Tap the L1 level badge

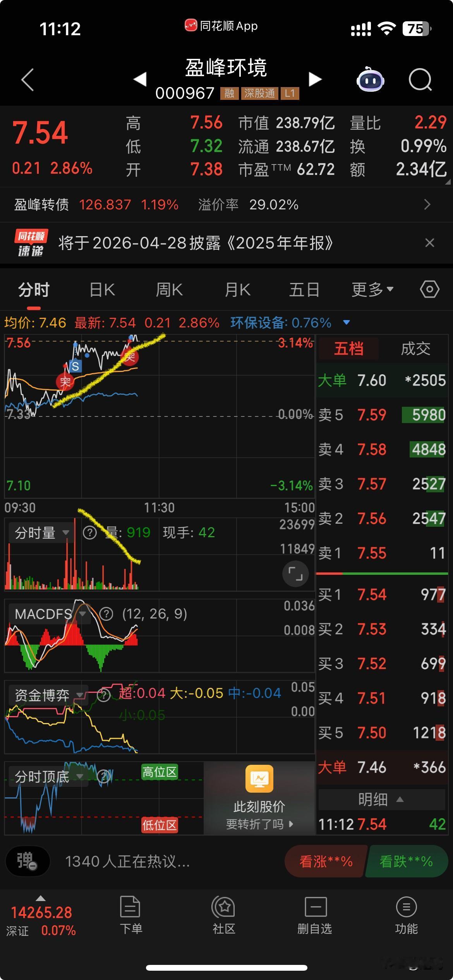point(290,93)
